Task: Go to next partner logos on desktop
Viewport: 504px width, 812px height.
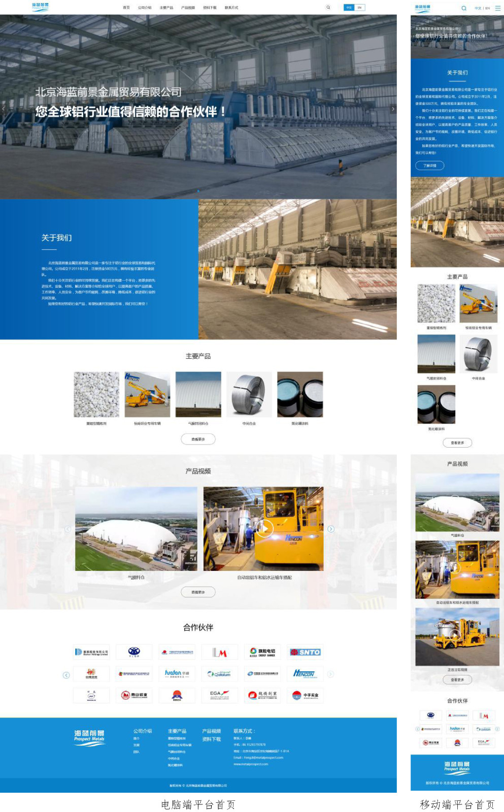Action: click(330, 674)
